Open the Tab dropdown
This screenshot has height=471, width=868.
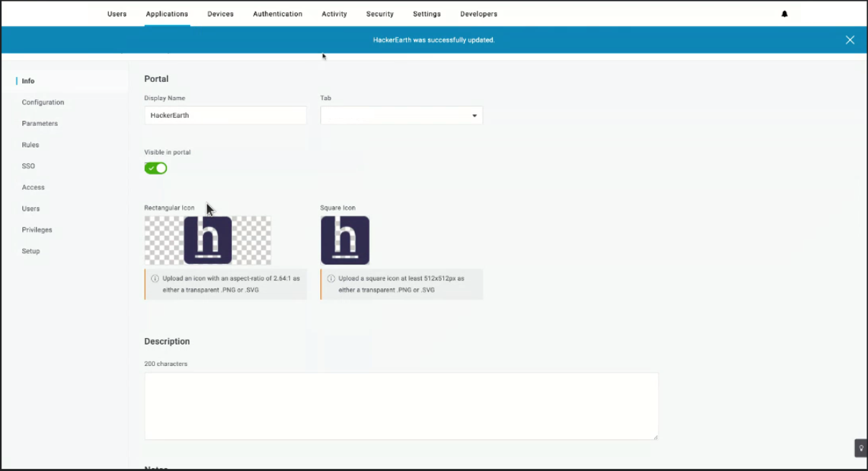point(402,115)
